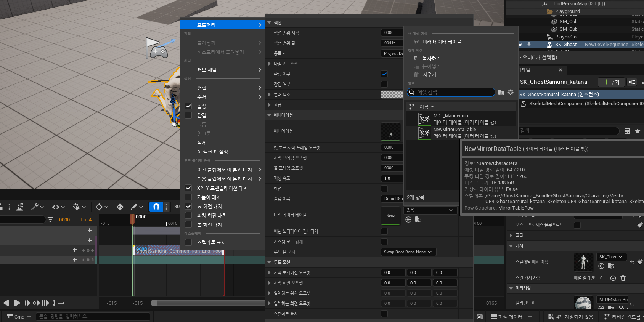Add an array element with the plus-circle icon
This screenshot has width=644, height=322.
pos(613,278)
